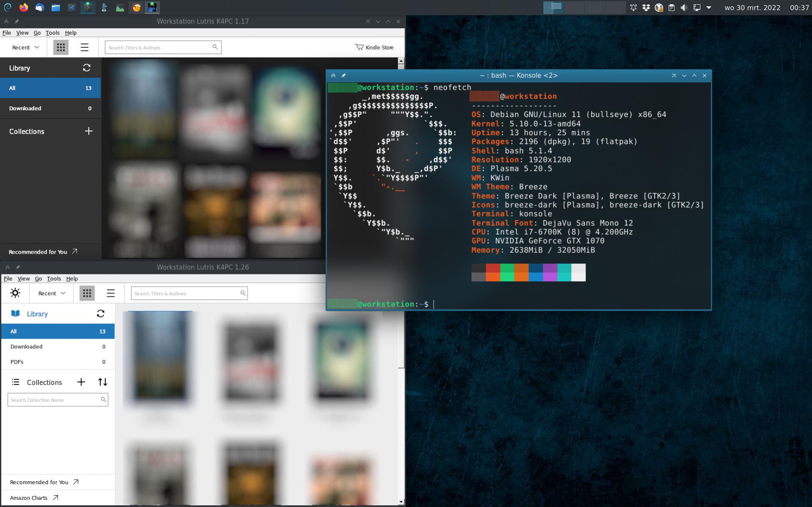Click the search magnifier in K4PC 1.17
Image resolution: width=812 pixels, height=507 pixels.
tap(215, 47)
